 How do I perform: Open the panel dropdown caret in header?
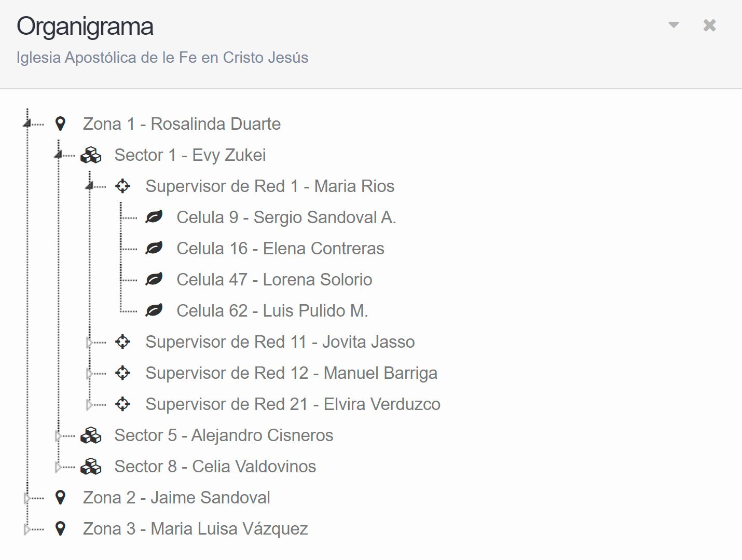click(x=674, y=25)
